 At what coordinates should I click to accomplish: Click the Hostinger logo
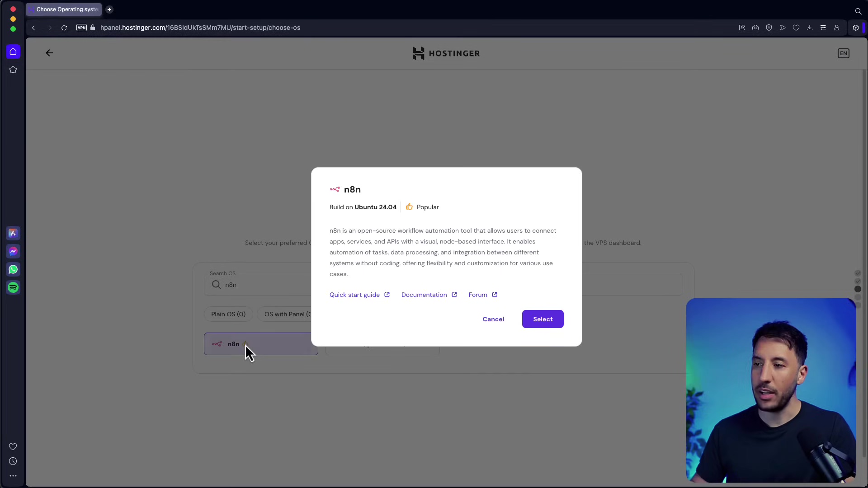pyautogui.click(x=446, y=53)
